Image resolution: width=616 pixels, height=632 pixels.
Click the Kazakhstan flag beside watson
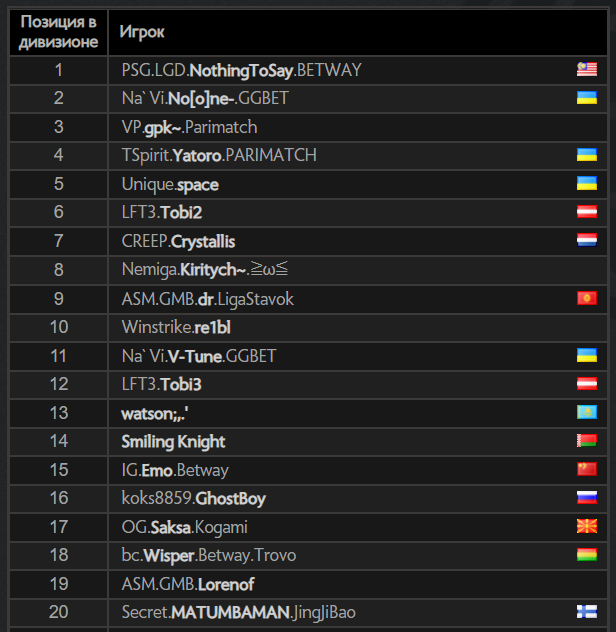click(587, 413)
